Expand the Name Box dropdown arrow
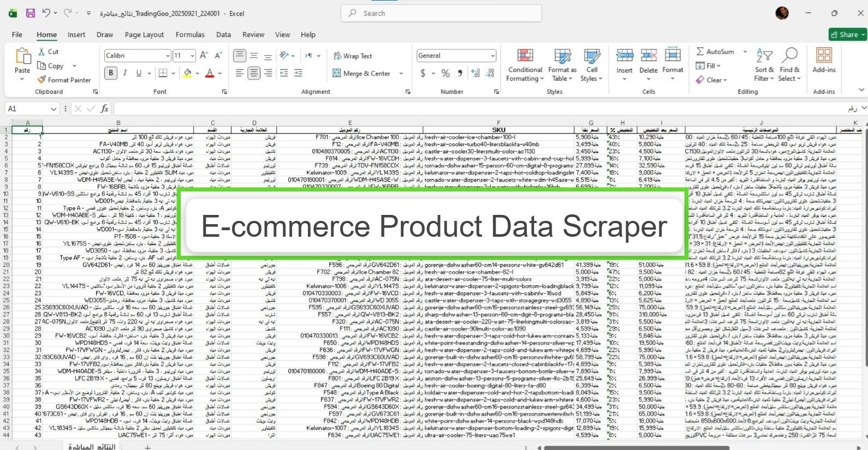868x450 pixels. (53, 109)
